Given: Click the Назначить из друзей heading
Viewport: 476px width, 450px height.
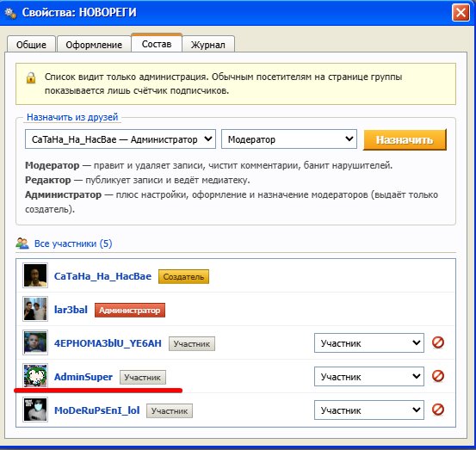Looking at the screenshot, I should pos(72,117).
